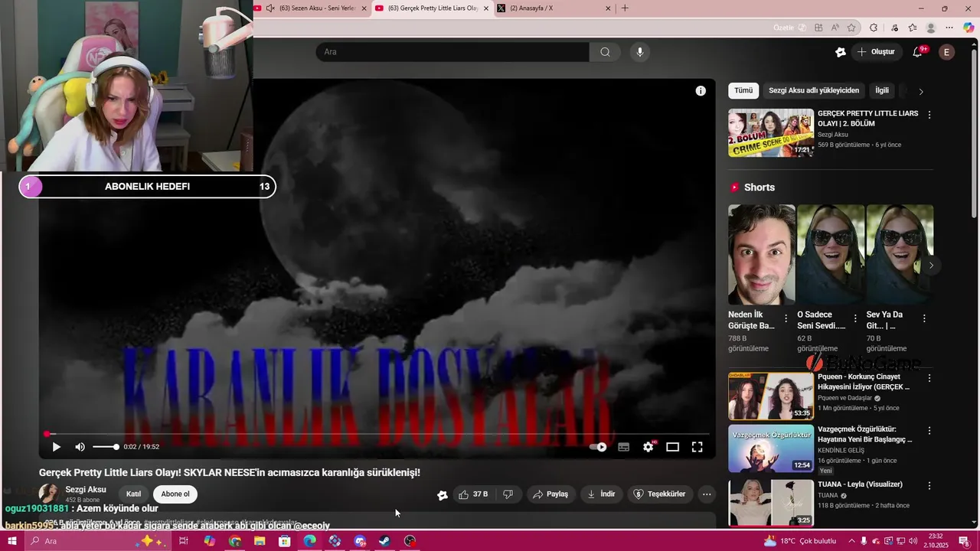Toggle subtitles/captions button in player
980x551 pixels.
pyautogui.click(x=624, y=447)
